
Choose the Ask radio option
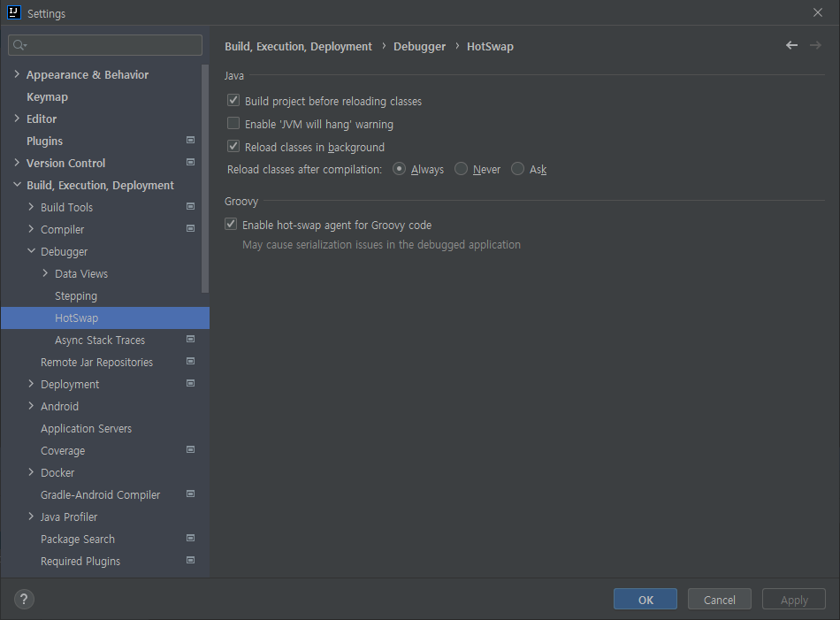coord(517,169)
